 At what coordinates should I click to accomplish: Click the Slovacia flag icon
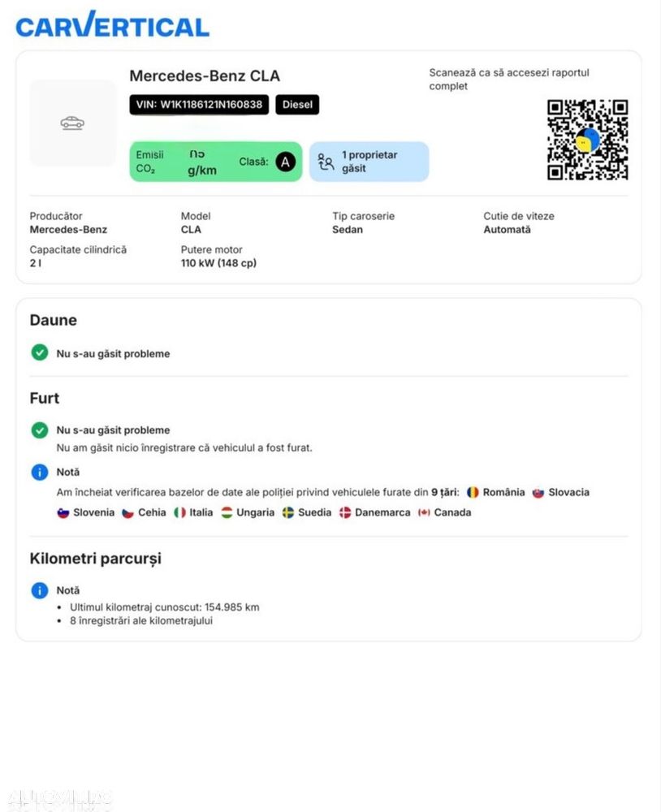pyautogui.click(x=538, y=493)
